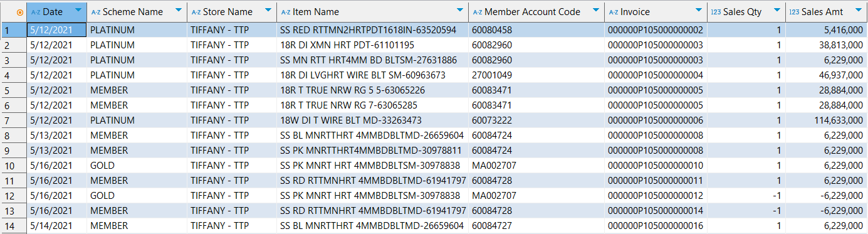The image size is (868, 234).
Task: Click GOLD scheme cell in row 12
Action: [x=137, y=196]
